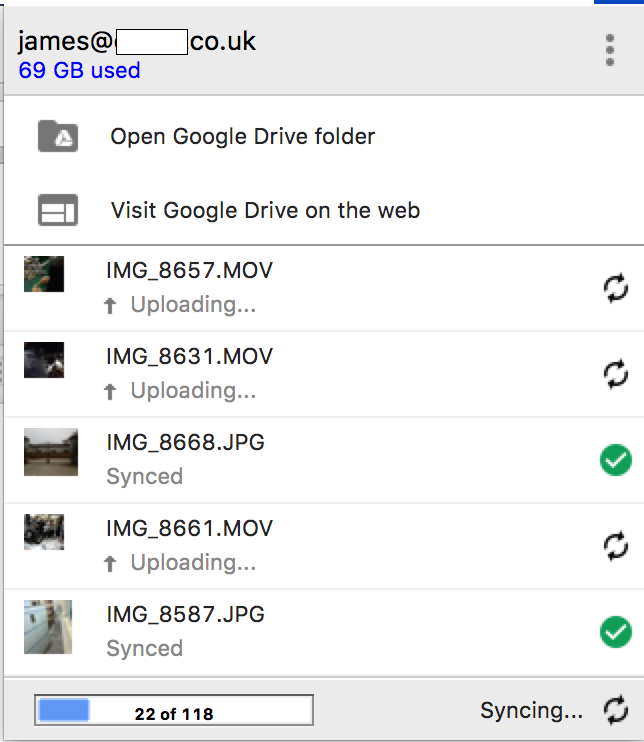The height and width of the screenshot is (742, 644).
Task: Click sync icon next to IMG_8631.MOV
Action: coord(616,374)
